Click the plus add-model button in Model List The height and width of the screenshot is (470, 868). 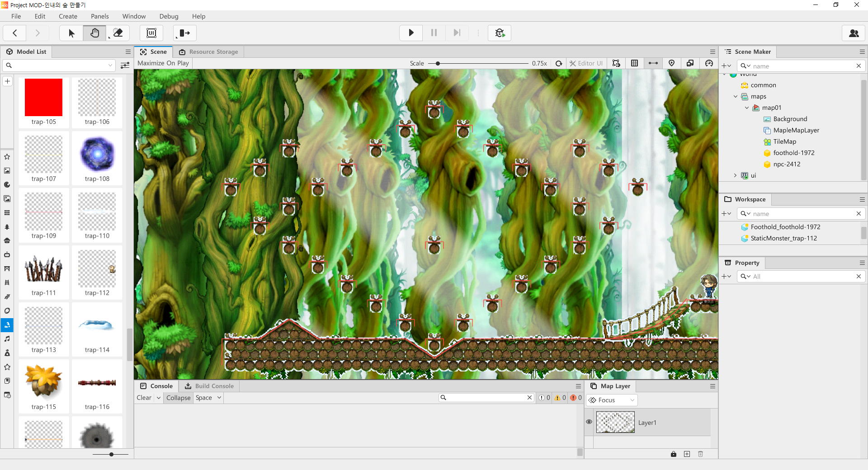[x=8, y=81]
